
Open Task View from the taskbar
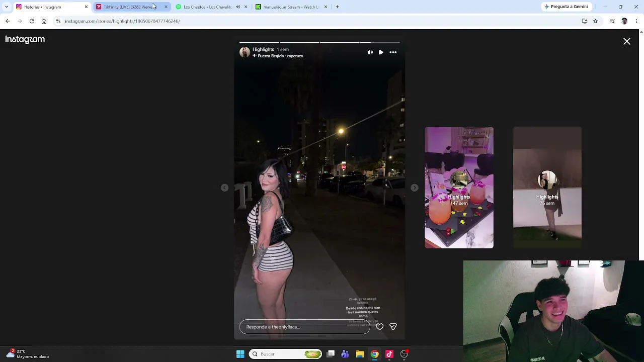coord(331,354)
